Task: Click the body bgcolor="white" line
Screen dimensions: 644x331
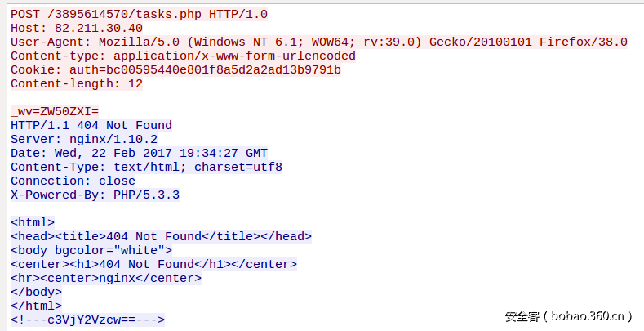Action: click(x=91, y=250)
